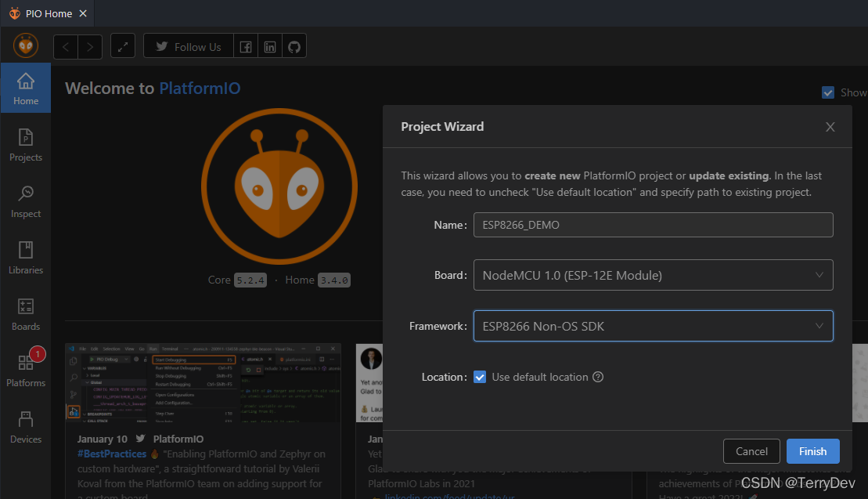Open the Board dropdown NodeMCU 1.0
Viewport: 868px width, 499px height.
[x=654, y=275]
